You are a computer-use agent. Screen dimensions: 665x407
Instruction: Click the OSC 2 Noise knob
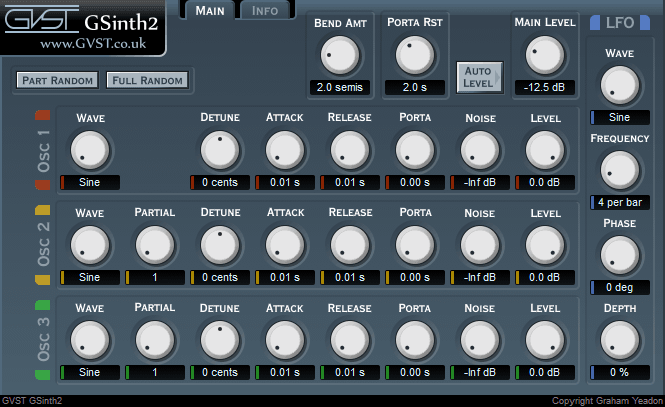click(x=480, y=245)
